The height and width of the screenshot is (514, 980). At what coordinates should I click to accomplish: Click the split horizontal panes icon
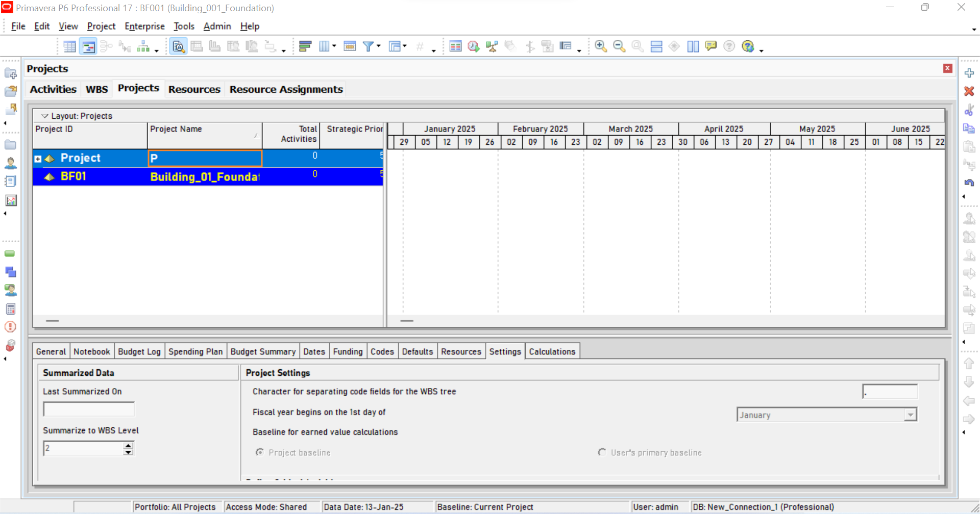coord(656,46)
